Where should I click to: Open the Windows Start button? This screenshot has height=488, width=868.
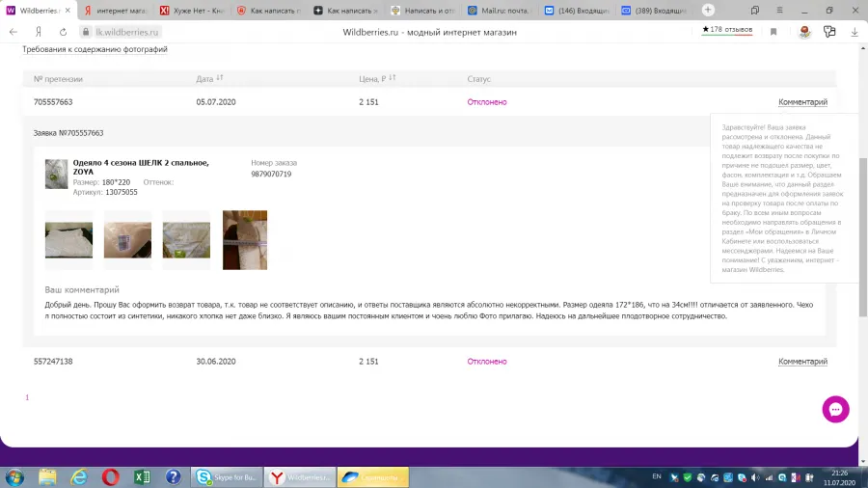coord(14,477)
